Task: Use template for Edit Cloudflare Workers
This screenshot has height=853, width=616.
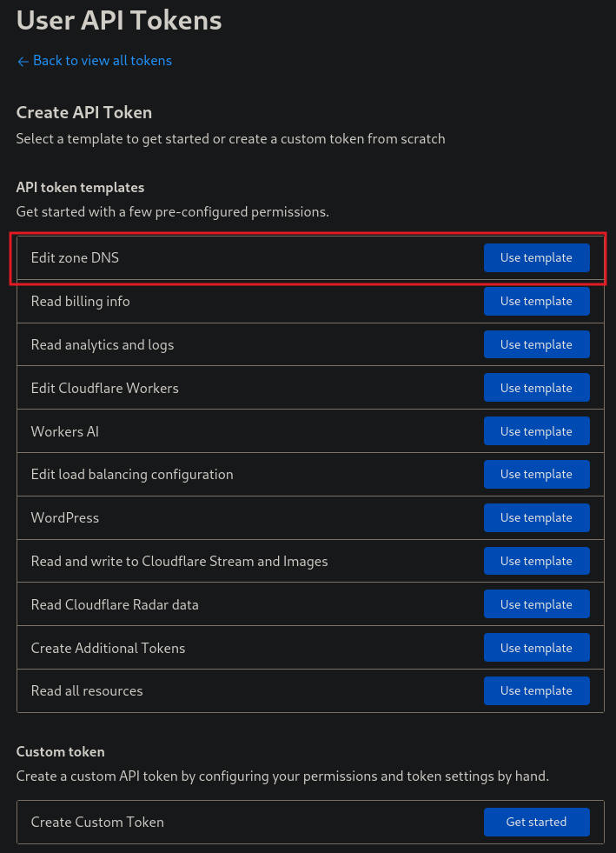Action: [x=537, y=388]
